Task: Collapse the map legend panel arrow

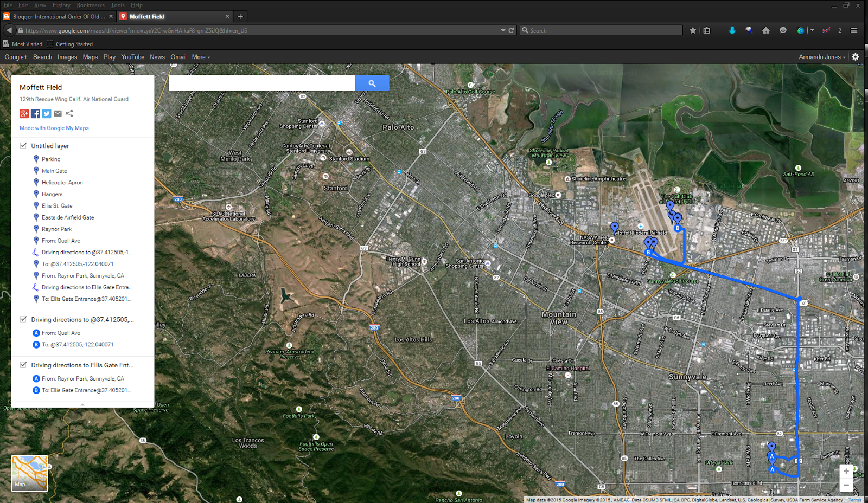Action: [x=82, y=404]
